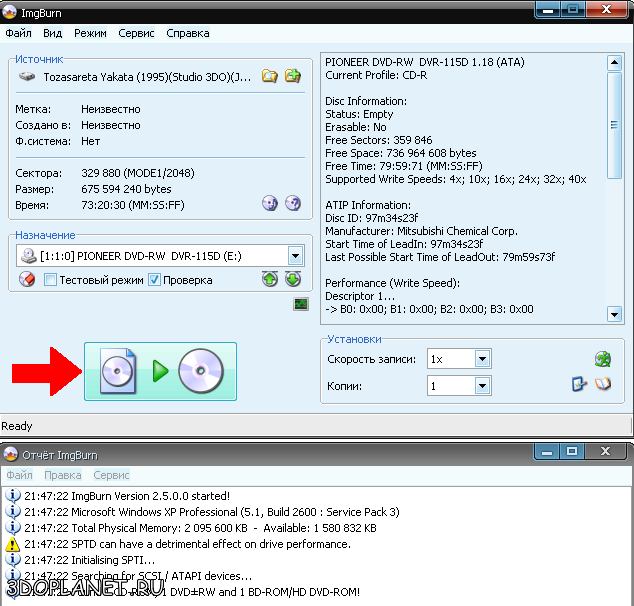Open the small green graph monitor icon
This screenshot has width=634, height=606.
(x=300, y=304)
